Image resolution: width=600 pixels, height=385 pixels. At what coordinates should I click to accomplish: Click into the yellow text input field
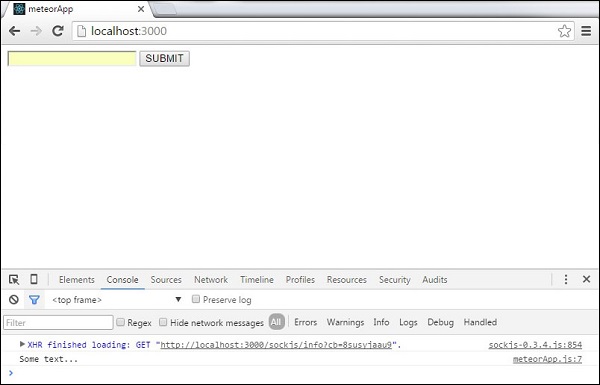72,59
